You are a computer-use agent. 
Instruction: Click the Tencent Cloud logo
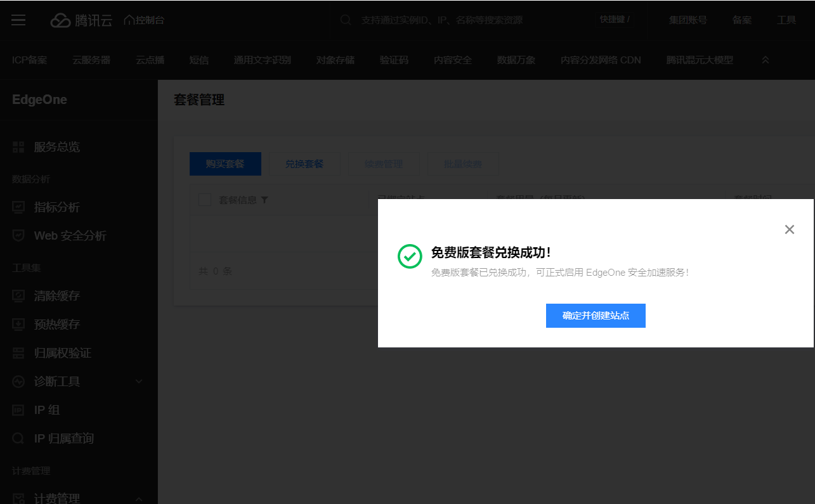click(x=81, y=20)
